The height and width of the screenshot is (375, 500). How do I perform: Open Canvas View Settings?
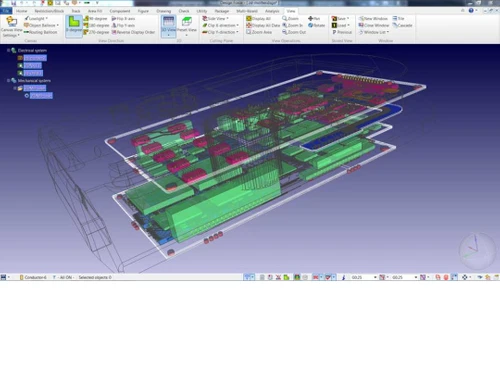tap(11, 26)
